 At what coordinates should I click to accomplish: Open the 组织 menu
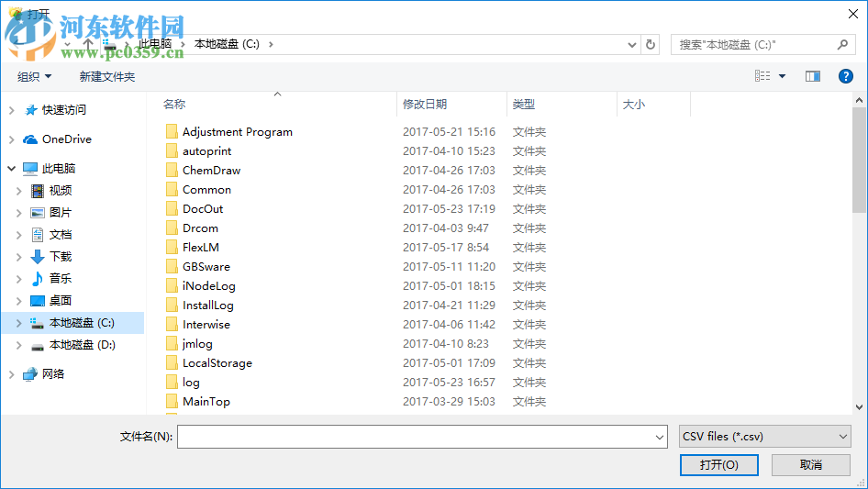pos(34,77)
